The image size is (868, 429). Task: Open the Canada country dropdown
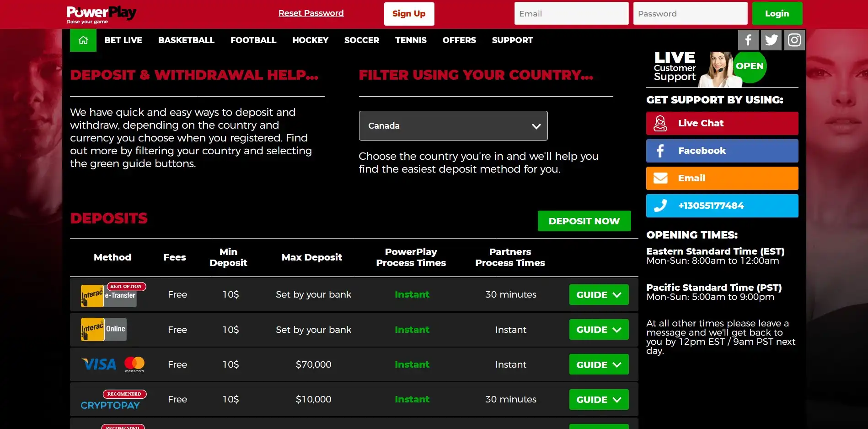tap(453, 126)
